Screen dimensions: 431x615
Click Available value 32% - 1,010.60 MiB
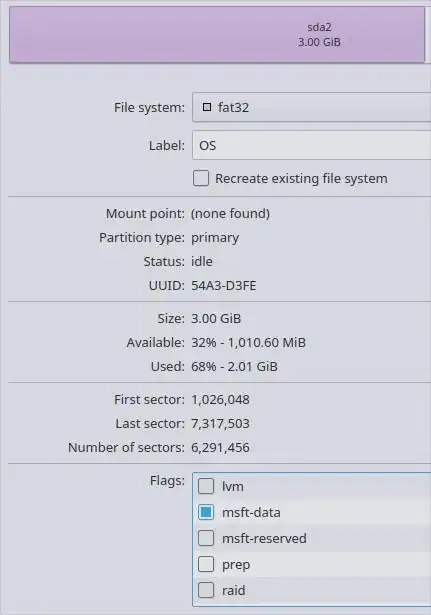tap(248, 342)
